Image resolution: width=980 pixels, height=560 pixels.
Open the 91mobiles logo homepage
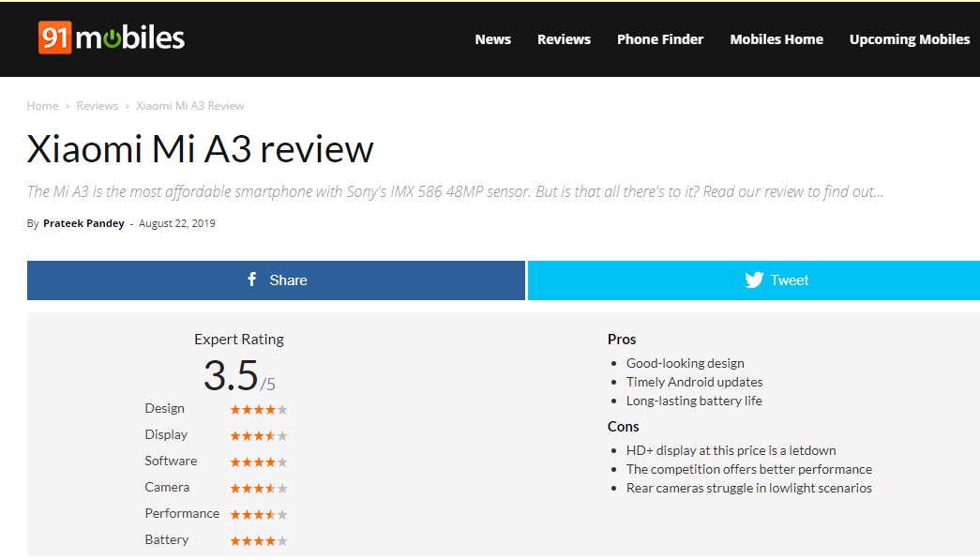click(112, 38)
